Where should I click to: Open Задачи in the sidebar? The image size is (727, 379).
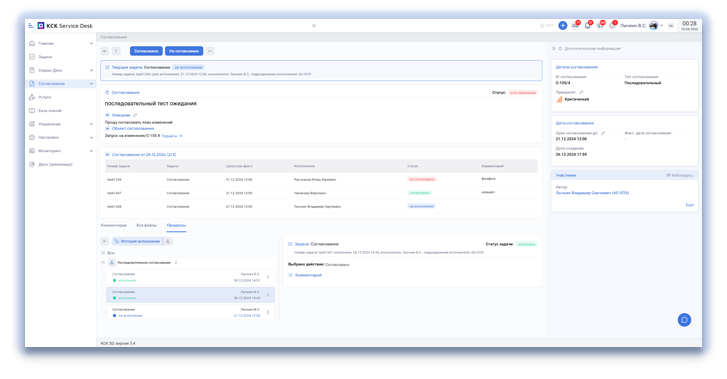[x=45, y=57]
